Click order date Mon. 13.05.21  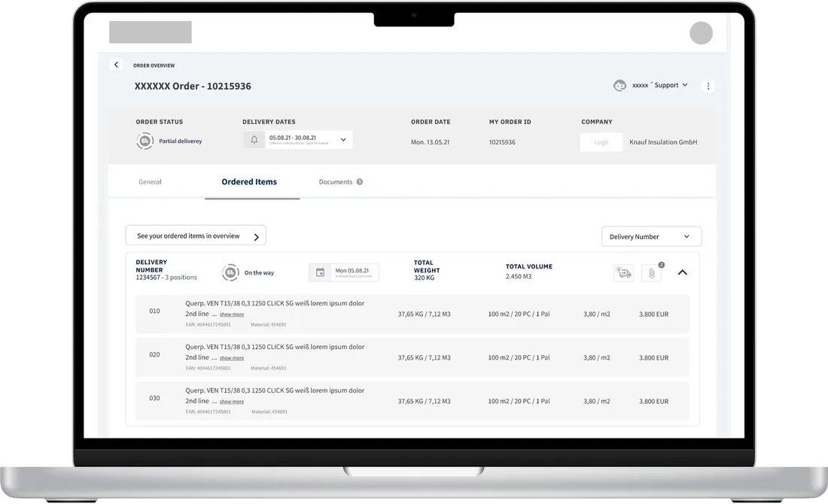pyautogui.click(x=431, y=142)
